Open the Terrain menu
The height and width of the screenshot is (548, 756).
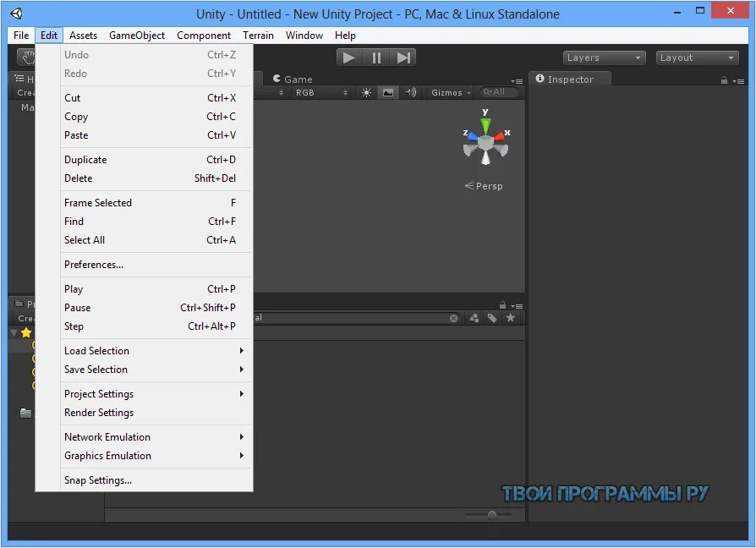pyautogui.click(x=258, y=36)
